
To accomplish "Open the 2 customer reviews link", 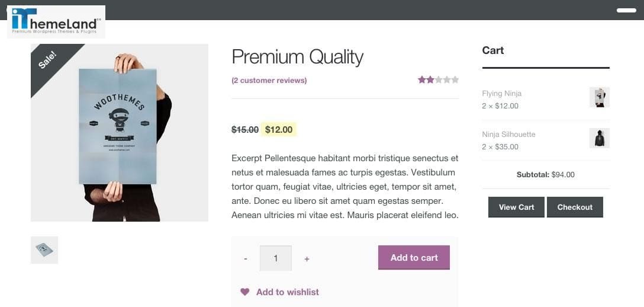I will pyautogui.click(x=269, y=81).
